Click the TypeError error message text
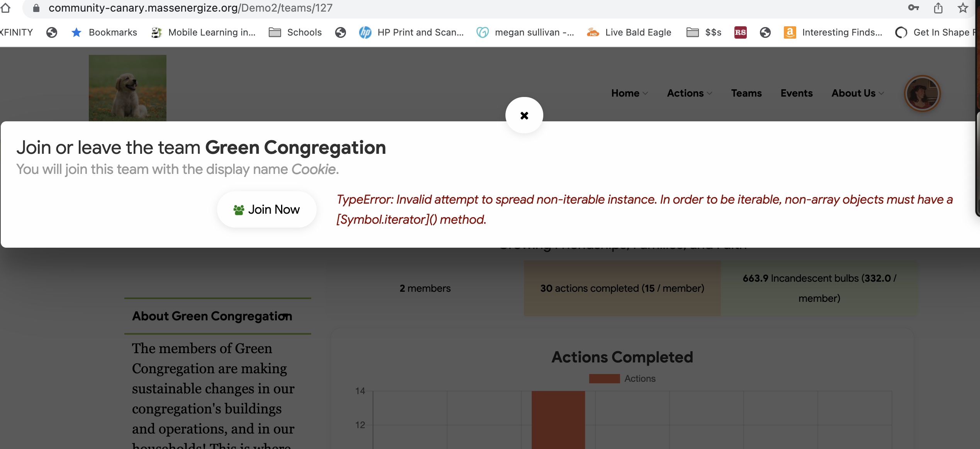This screenshot has height=449, width=980. (x=644, y=209)
